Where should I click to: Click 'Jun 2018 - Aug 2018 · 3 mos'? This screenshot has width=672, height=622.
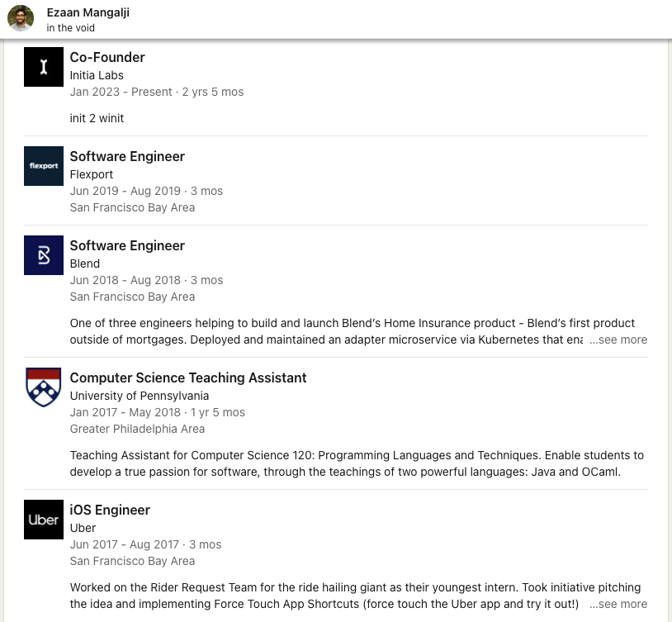[147, 280]
